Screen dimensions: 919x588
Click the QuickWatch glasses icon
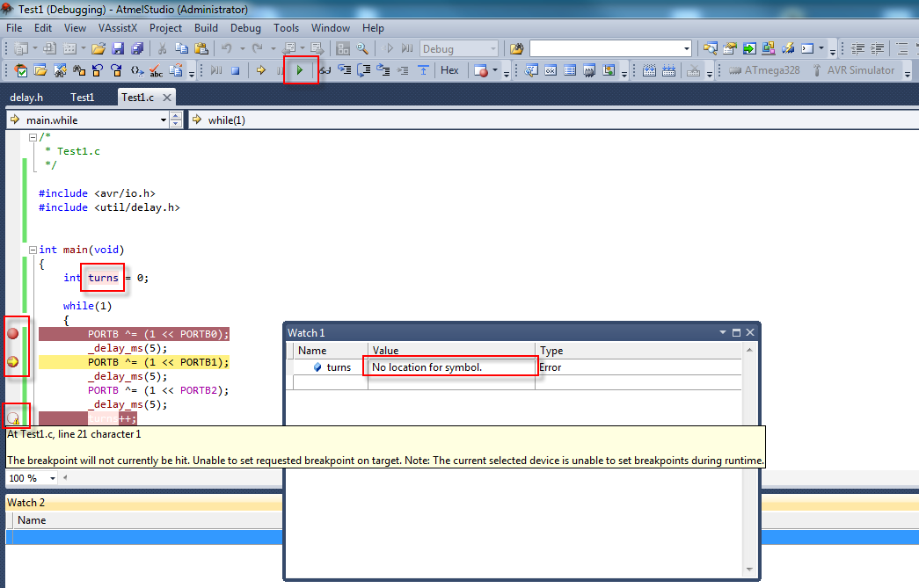coord(325,70)
